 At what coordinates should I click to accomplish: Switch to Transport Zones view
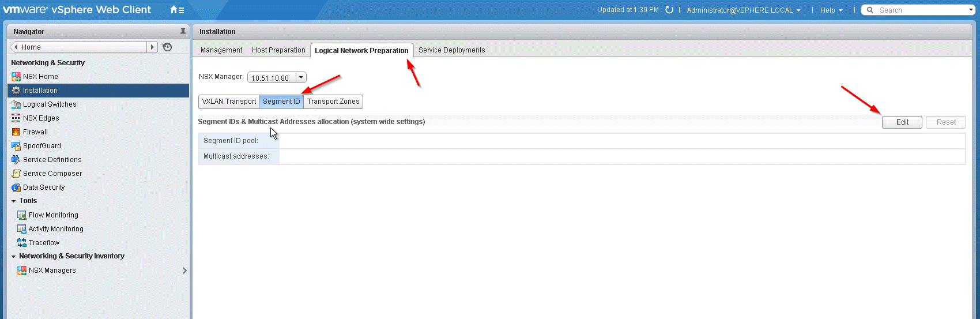pos(333,102)
